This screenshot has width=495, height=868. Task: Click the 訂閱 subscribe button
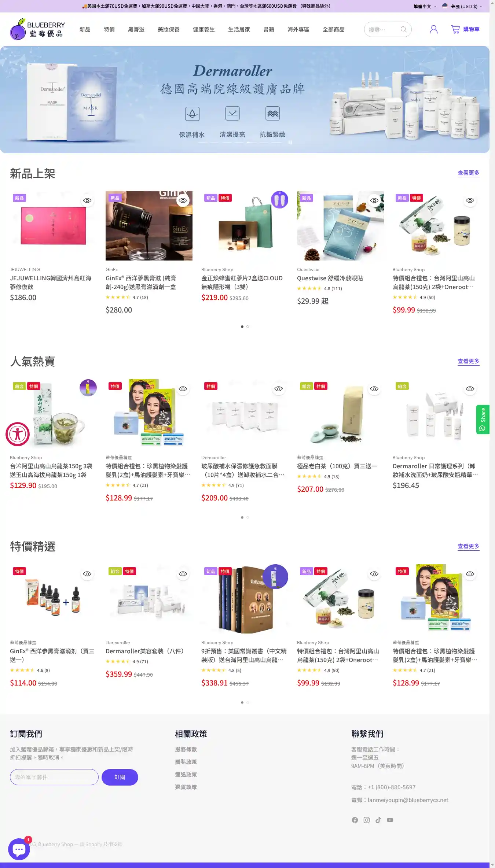tap(120, 777)
